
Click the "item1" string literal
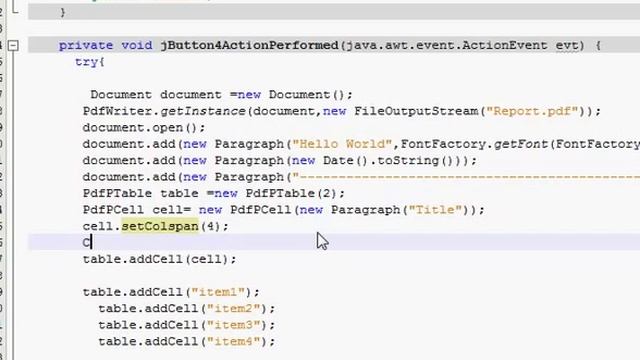[218, 292]
